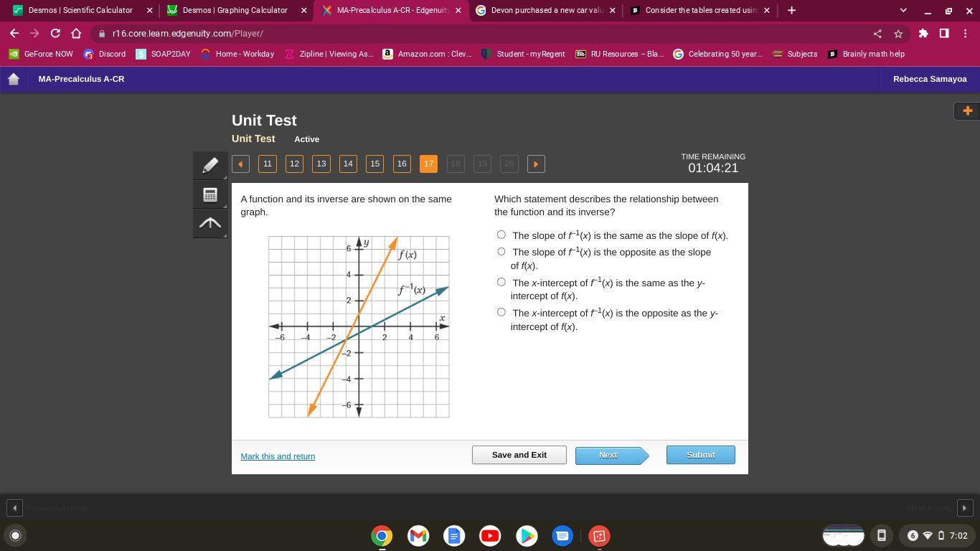Jump to question 11
Image resolution: width=980 pixels, height=551 pixels.
point(268,164)
